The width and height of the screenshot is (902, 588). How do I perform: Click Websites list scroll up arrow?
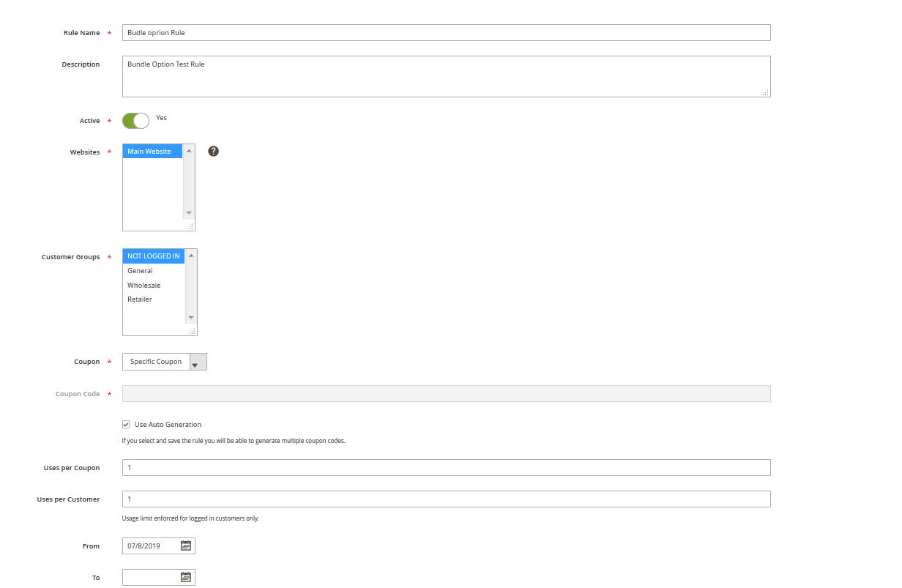click(189, 150)
